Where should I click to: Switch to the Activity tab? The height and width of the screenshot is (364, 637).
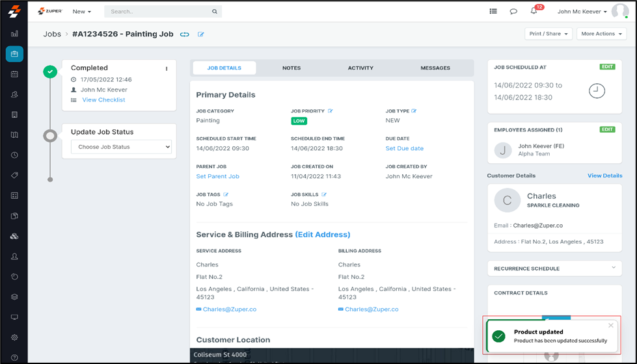pyautogui.click(x=360, y=68)
